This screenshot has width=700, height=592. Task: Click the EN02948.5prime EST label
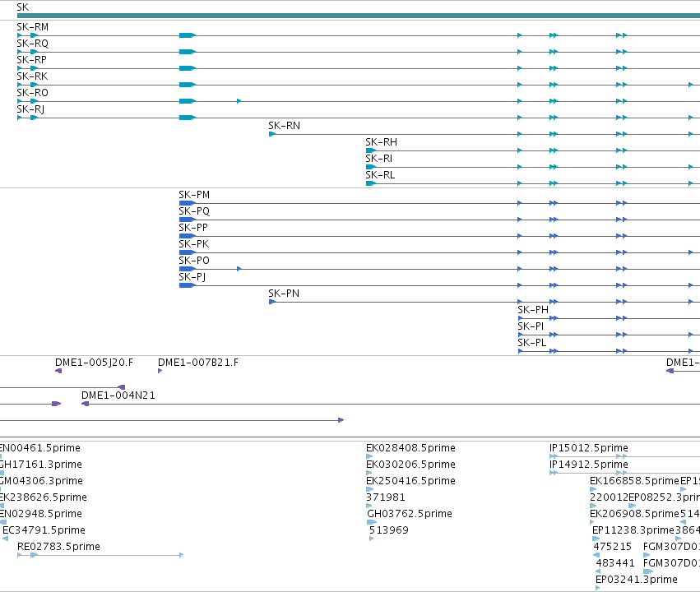pos(41,514)
